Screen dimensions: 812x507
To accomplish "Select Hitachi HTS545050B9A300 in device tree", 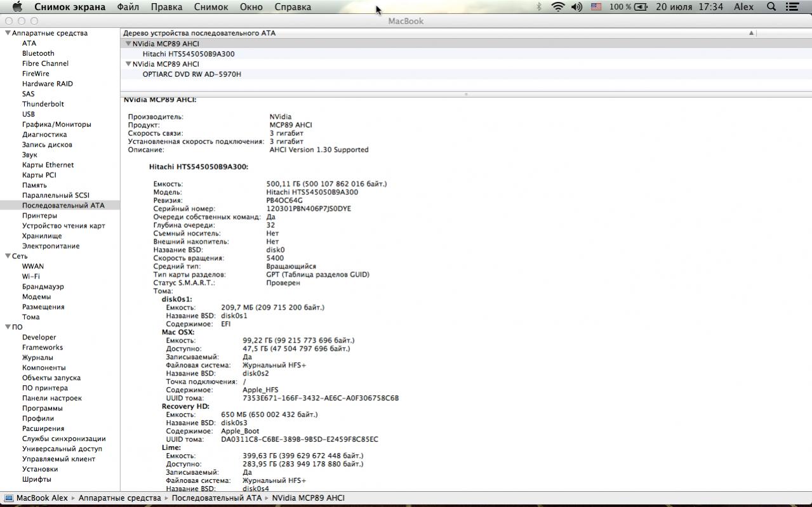I will pyautogui.click(x=188, y=54).
